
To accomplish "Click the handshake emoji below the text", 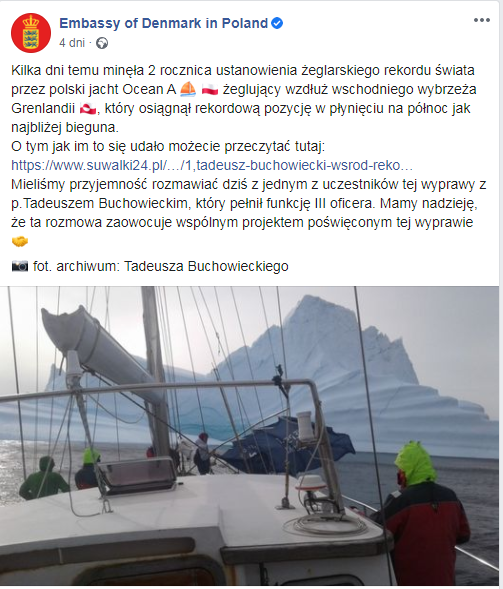I will [x=20, y=241].
